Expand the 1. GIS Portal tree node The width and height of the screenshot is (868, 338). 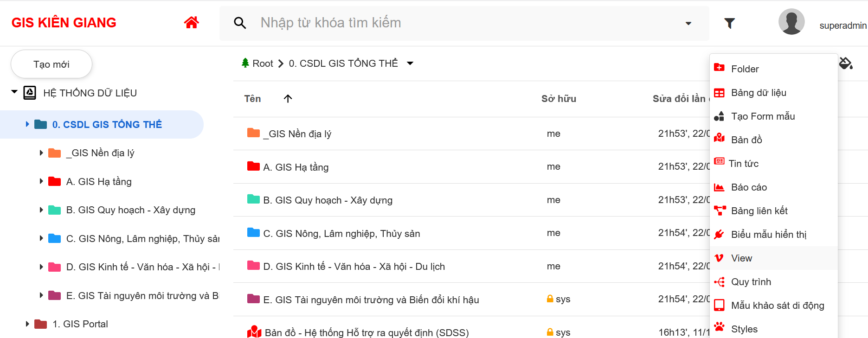click(x=27, y=324)
